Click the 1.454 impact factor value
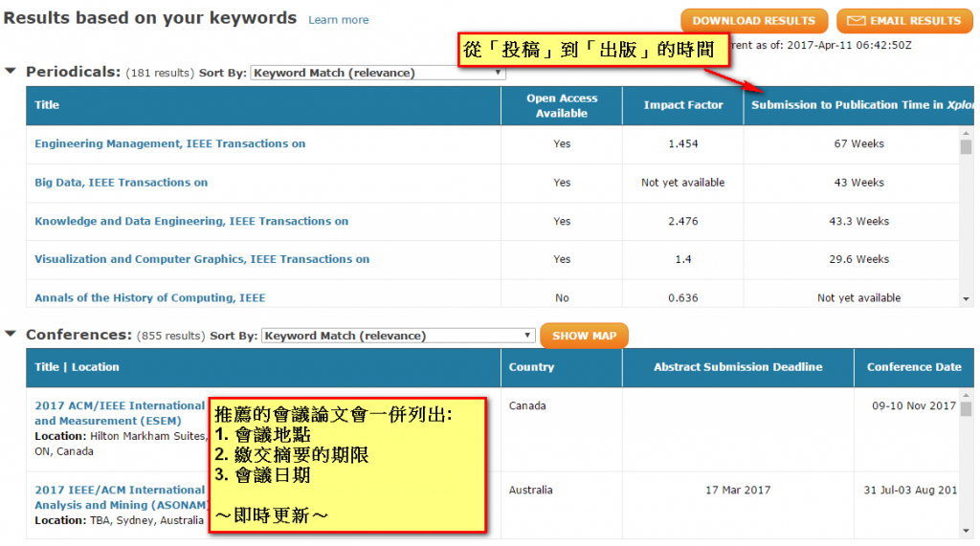The image size is (980, 546). (683, 143)
